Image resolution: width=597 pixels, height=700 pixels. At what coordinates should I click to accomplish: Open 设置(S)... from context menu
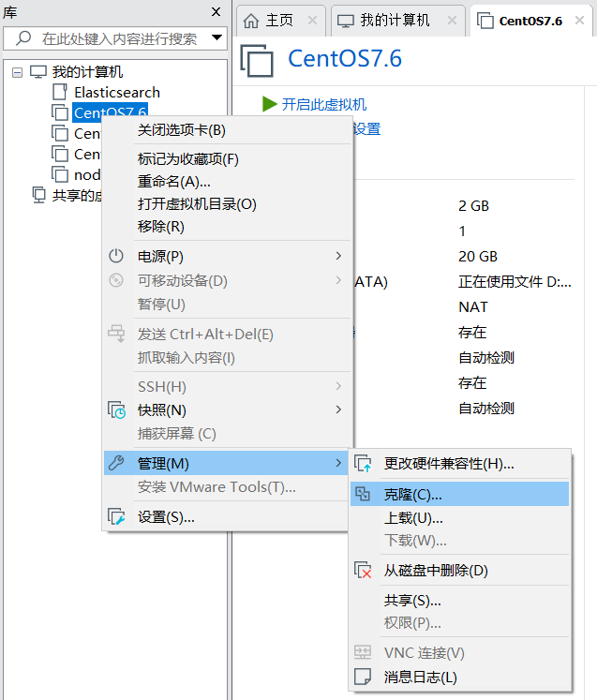pyautogui.click(x=226, y=517)
